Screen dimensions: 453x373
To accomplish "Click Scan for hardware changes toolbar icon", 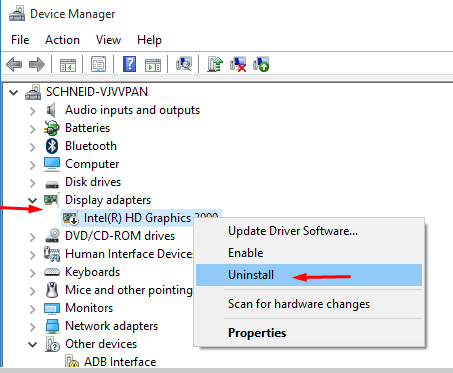I will click(184, 63).
